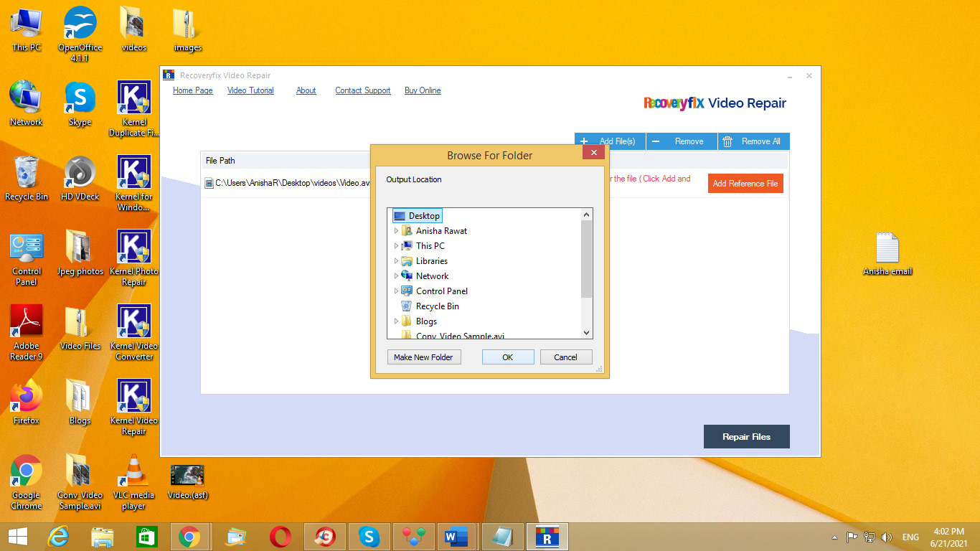This screenshot has width=980, height=551.
Task: Open the Buy Online link
Action: [423, 90]
